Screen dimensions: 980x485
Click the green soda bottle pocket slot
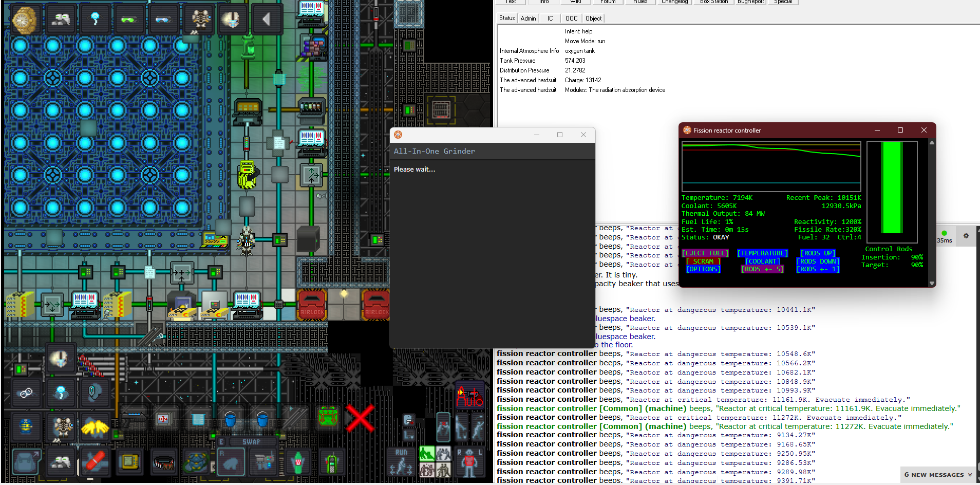click(298, 462)
